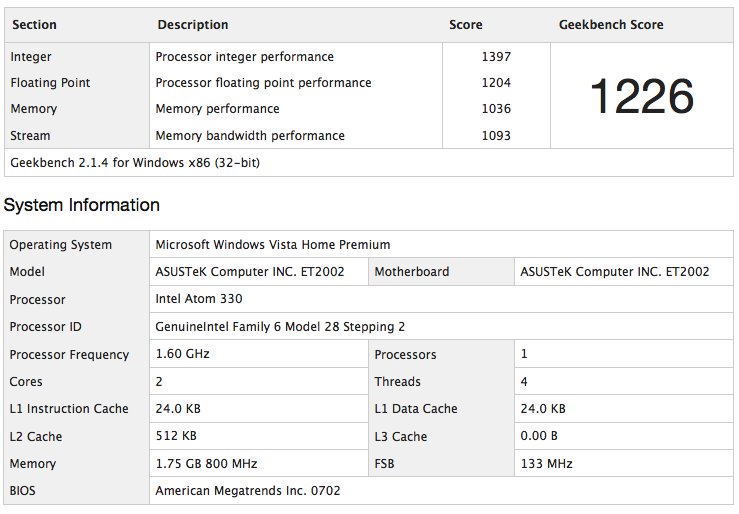Select the 512 KB L2 Cache value

pos(176,436)
